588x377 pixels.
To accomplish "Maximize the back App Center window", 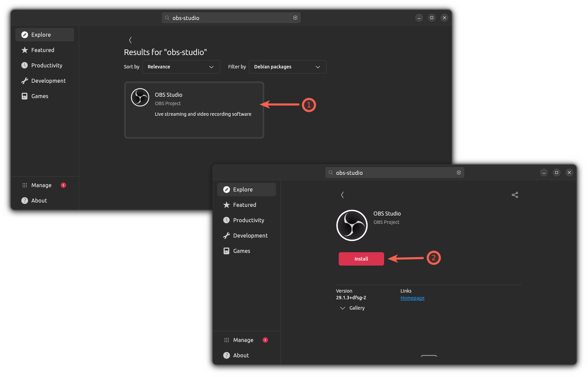I will pos(432,18).
